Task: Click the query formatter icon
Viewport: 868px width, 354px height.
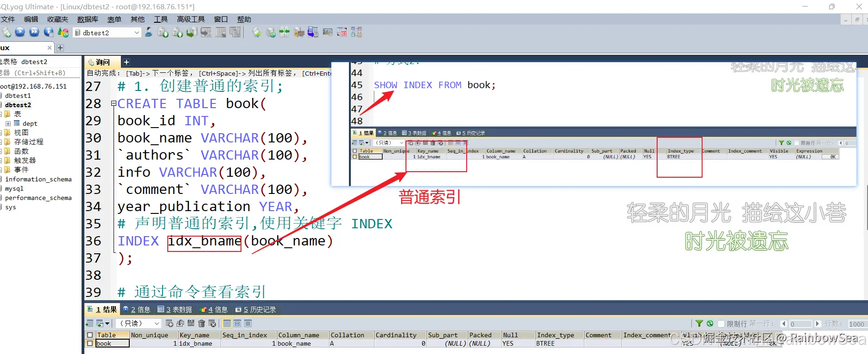Action: (x=256, y=32)
